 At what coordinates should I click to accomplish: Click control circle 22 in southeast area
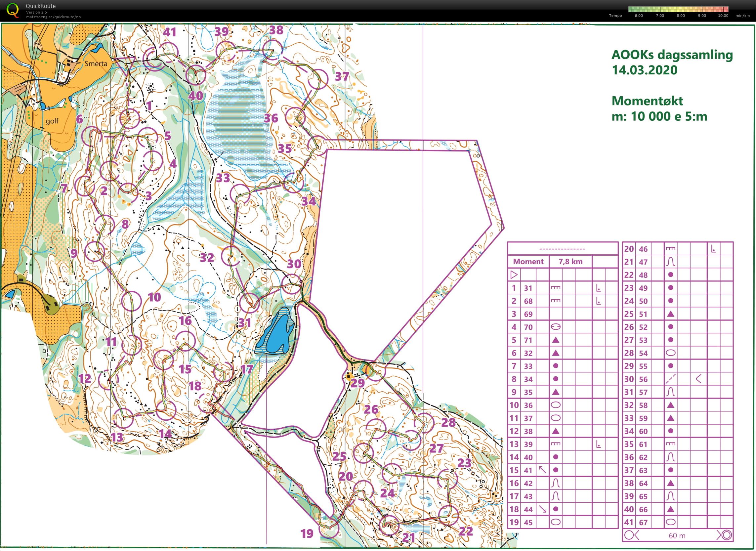448,515
